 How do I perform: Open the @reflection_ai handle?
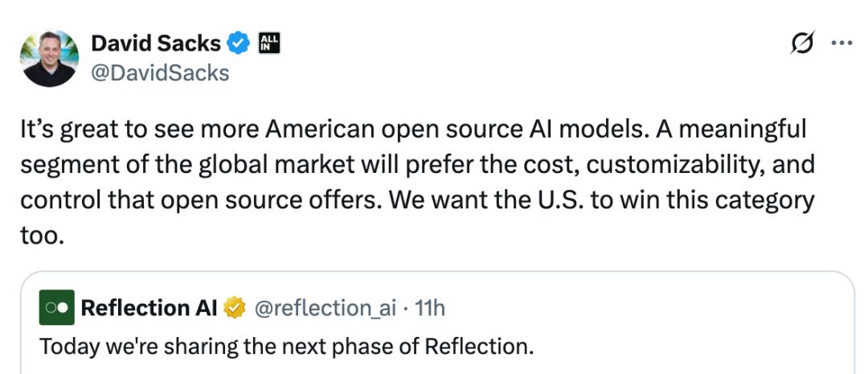click(x=325, y=307)
